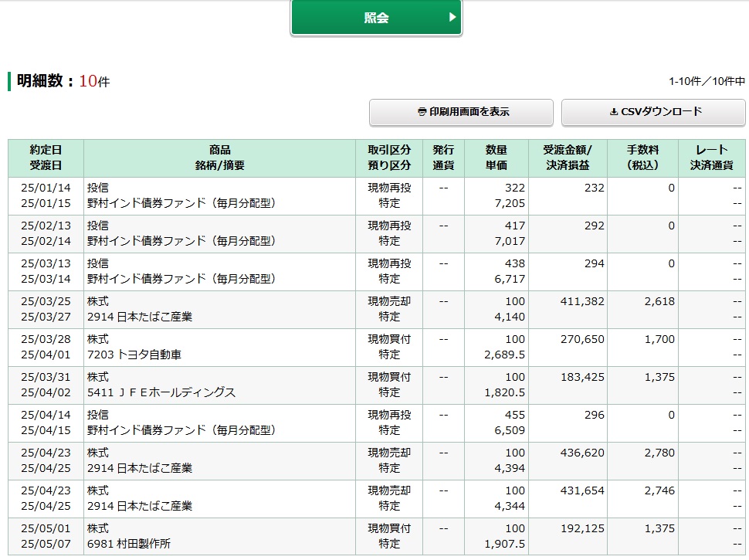Screen dimensions: 749x560
Task: Click the 数量 単価 column header
Action: [x=496, y=158]
